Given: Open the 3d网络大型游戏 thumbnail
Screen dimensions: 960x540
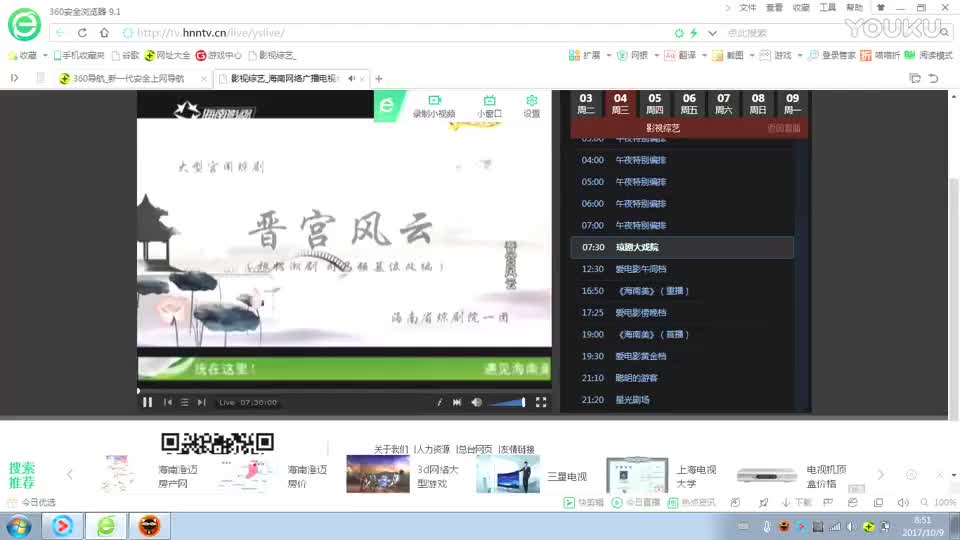Looking at the screenshot, I should click(378, 474).
